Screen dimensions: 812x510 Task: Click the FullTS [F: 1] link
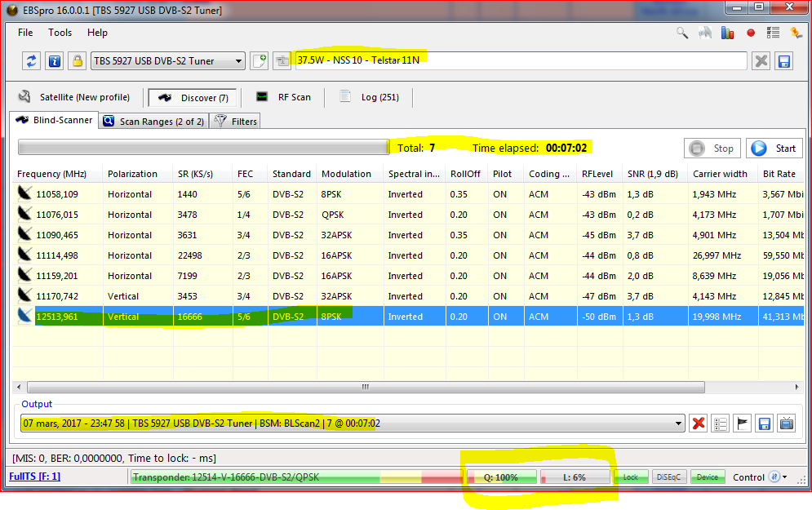point(34,477)
